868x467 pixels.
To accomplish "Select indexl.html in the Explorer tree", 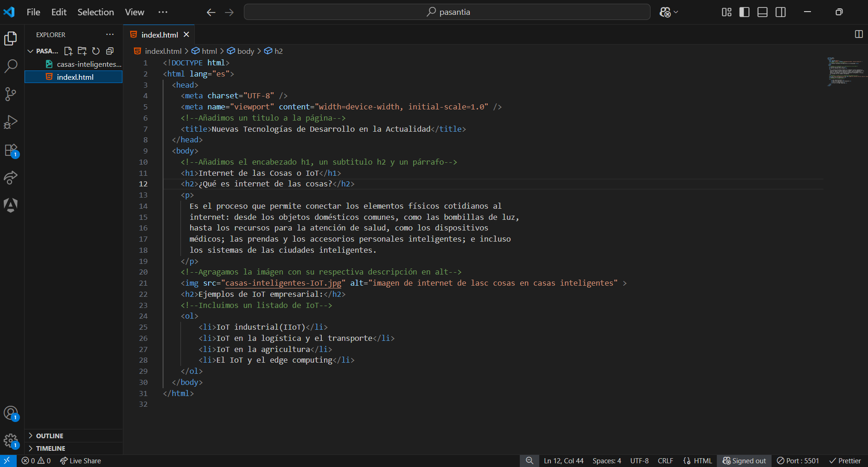I will pyautogui.click(x=74, y=77).
